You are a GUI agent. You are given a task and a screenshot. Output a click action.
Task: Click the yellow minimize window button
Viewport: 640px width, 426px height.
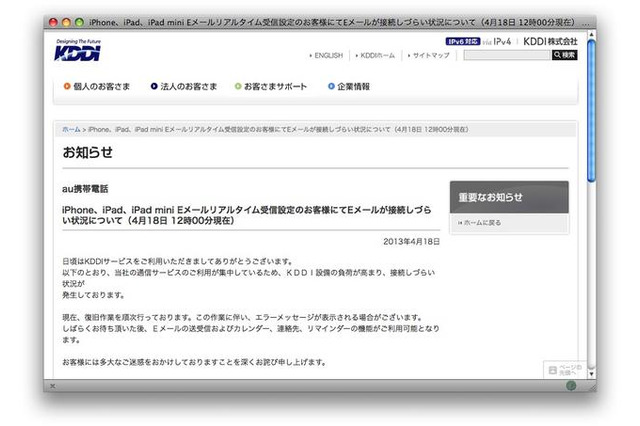[x=66, y=22]
